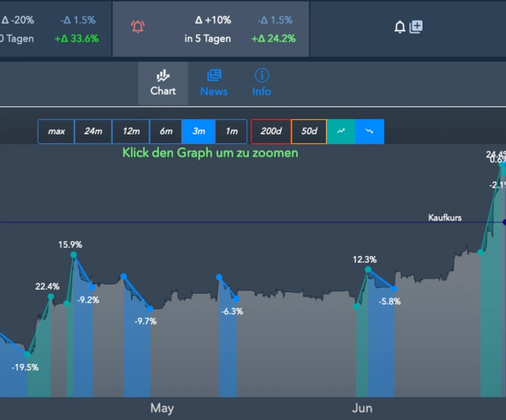
Task: Switch to the News tab
Action: point(213,83)
